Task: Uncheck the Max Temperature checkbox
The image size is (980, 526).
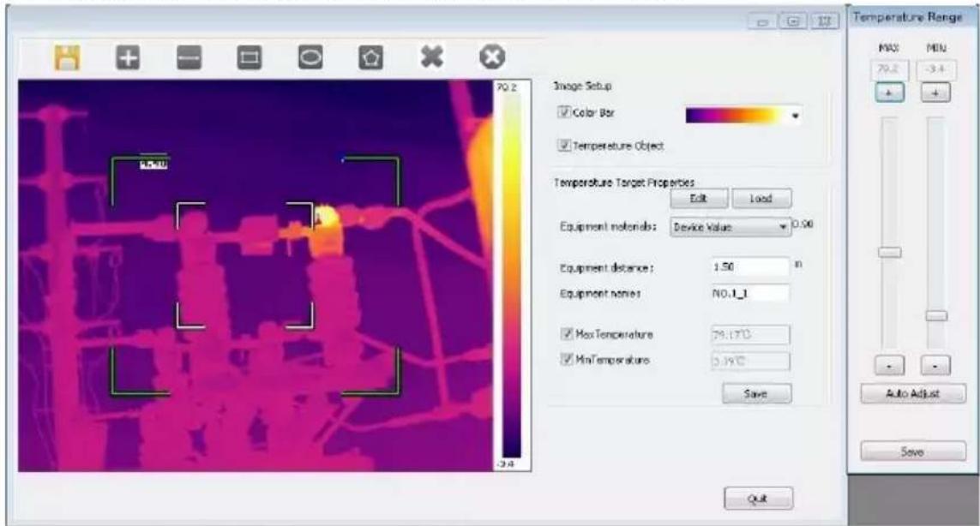Action: click(566, 333)
